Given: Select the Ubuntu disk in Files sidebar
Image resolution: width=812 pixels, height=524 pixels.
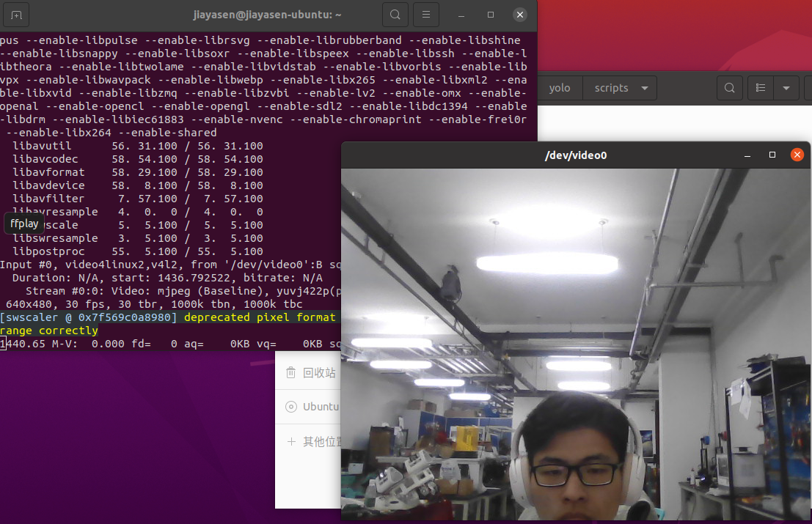Looking at the screenshot, I should pyautogui.click(x=308, y=407).
